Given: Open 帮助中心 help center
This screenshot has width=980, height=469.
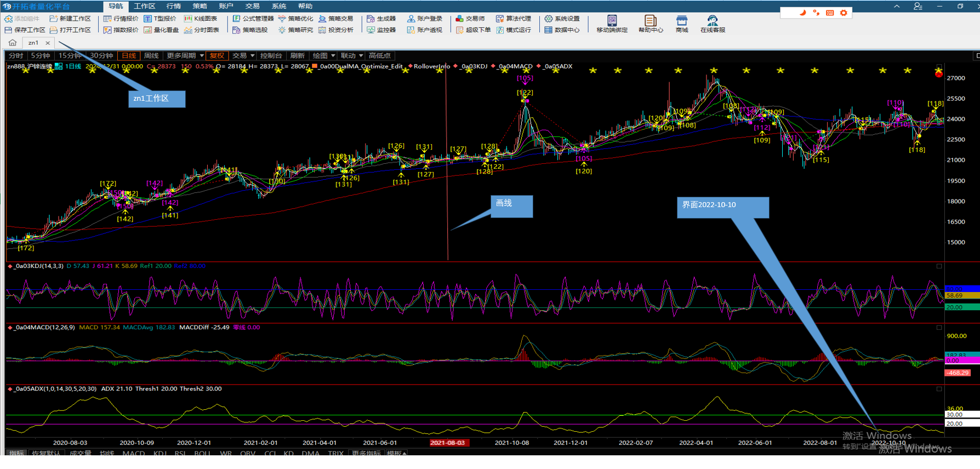Looking at the screenshot, I should click(x=650, y=24).
